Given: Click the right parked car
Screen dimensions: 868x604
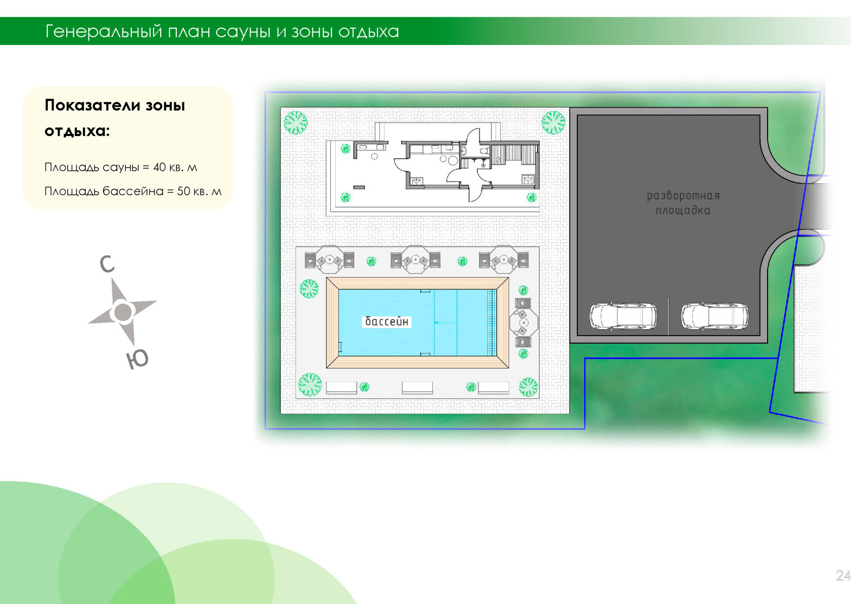Looking at the screenshot, I should click(x=714, y=316).
